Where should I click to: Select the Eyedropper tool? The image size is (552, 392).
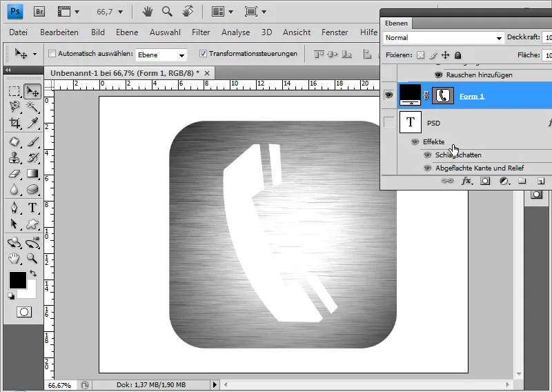(32, 123)
